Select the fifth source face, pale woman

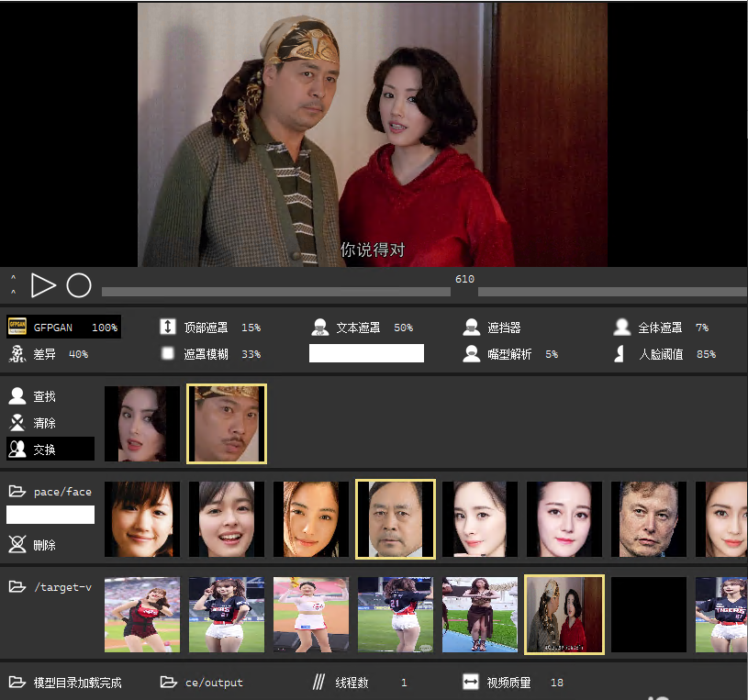click(480, 519)
